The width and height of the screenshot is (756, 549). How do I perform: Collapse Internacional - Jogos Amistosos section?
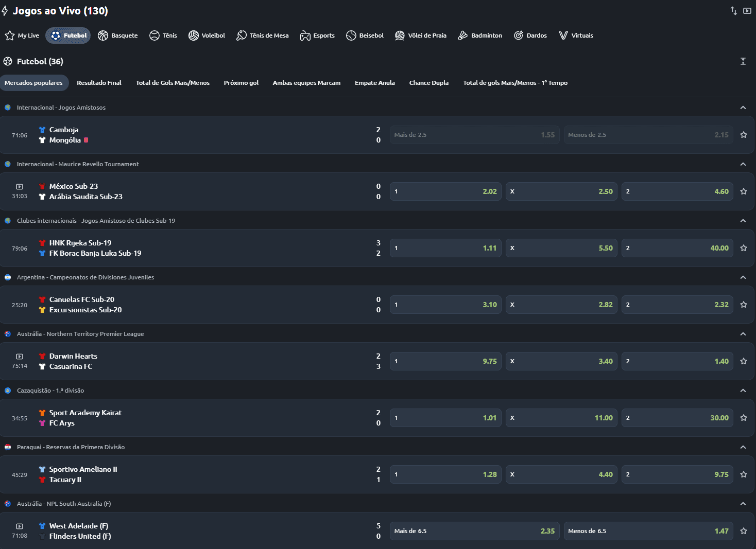pyautogui.click(x=743, y=108)
